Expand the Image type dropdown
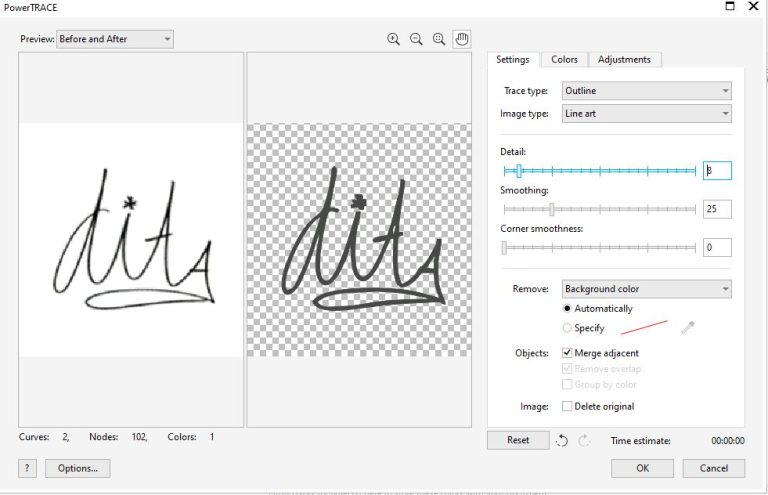 (646, 114)
